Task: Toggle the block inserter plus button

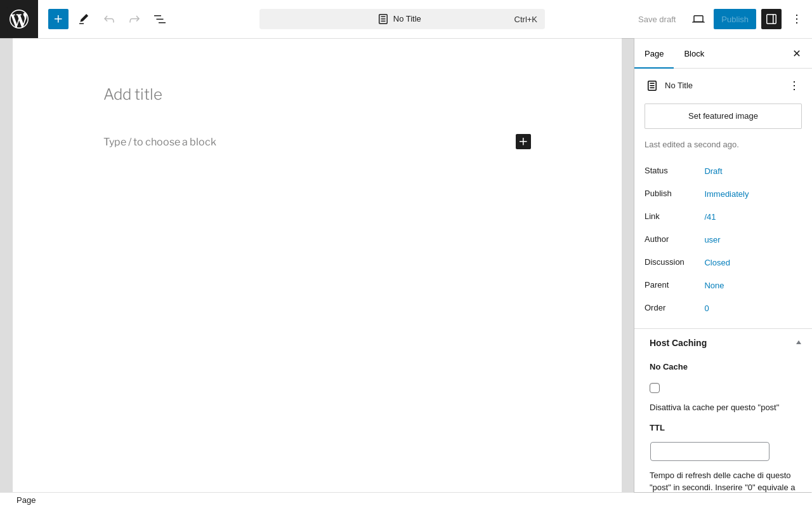Action: [x=58, y=19]
